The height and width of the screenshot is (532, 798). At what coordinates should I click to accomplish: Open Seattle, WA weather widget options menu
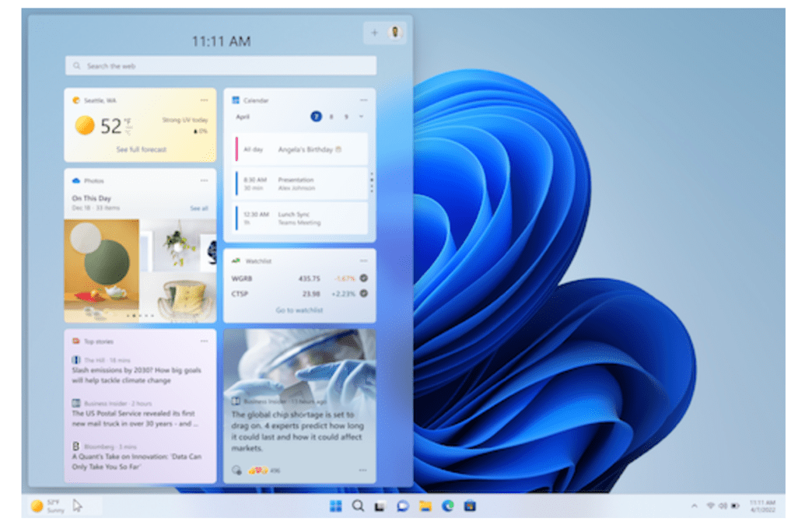(x=204, y=100)
